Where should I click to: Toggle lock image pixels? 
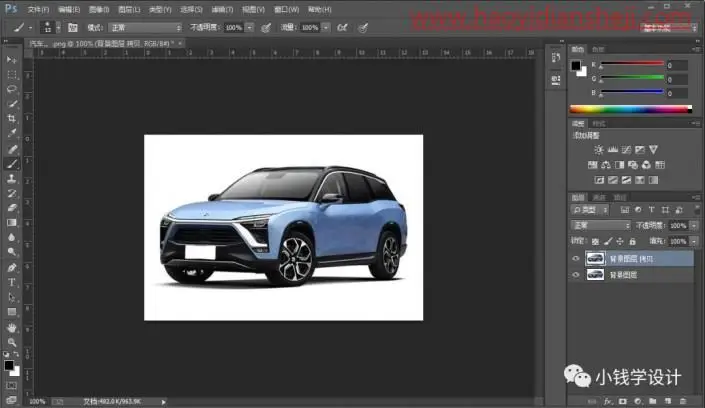608,242
